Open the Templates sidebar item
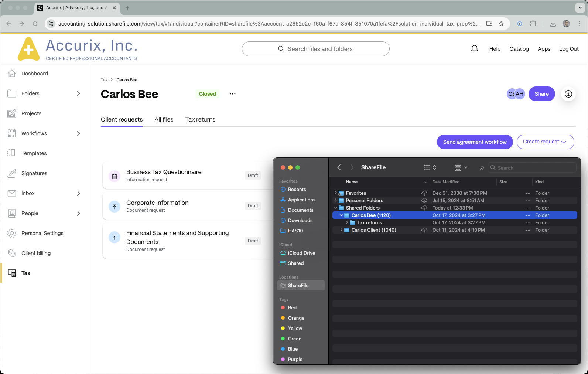The width and height of the screenshot is (588, 374). [34, 153]
